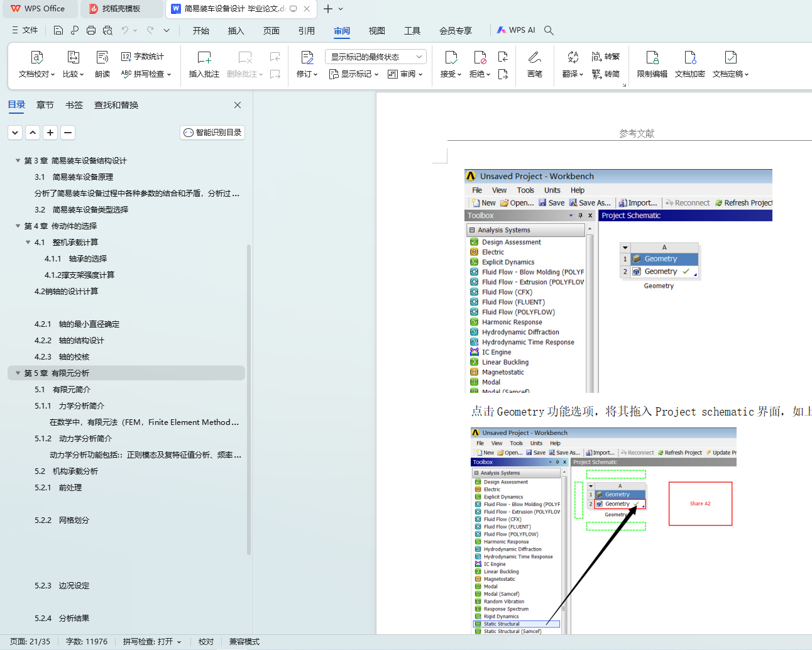Image resolution: width=812 pixels, height=650 pixels.
Task: Open Print Preview from the quick toolbar
Action: [107, 30]
